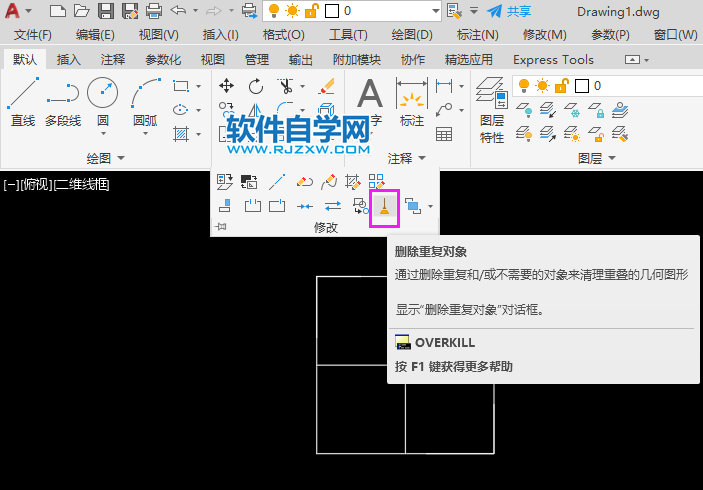Open the quick access layer dropdown arrow

[435, 11]
